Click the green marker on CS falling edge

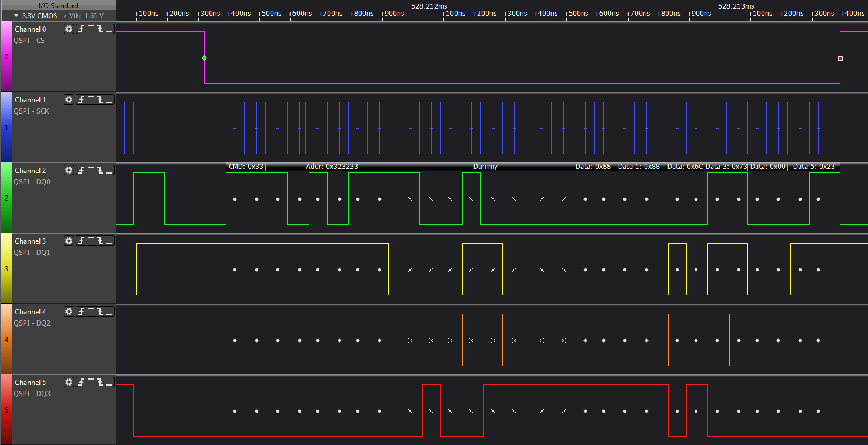[x=204, y=58]
